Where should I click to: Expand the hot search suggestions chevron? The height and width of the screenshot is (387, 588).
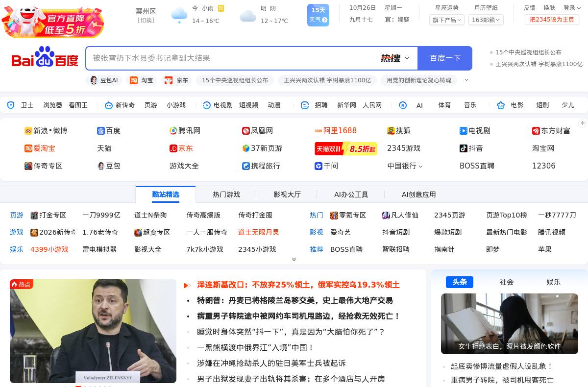point(466,80)
